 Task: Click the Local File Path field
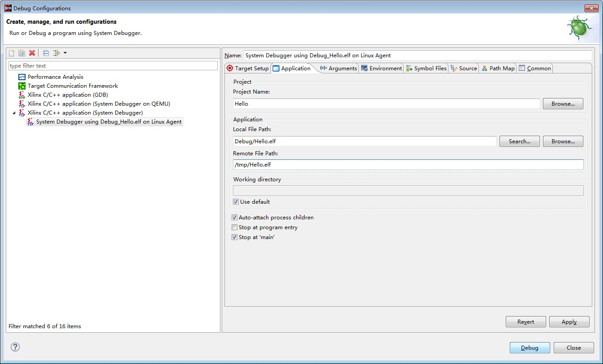[365, 141]
